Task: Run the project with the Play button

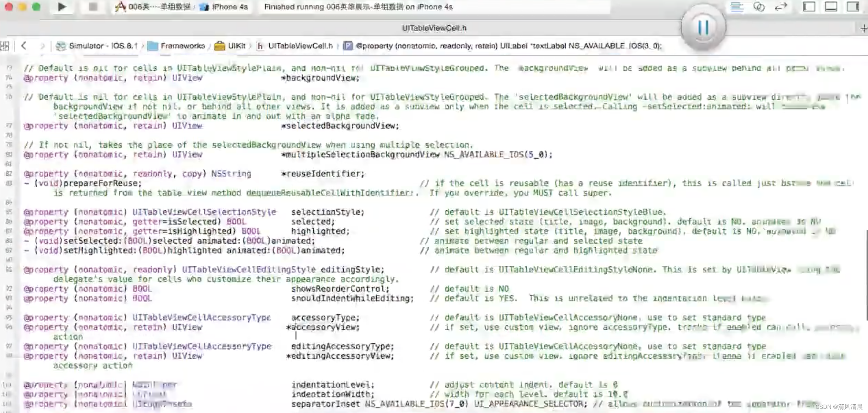Action: pyautogui.click(x=62, y=7)
